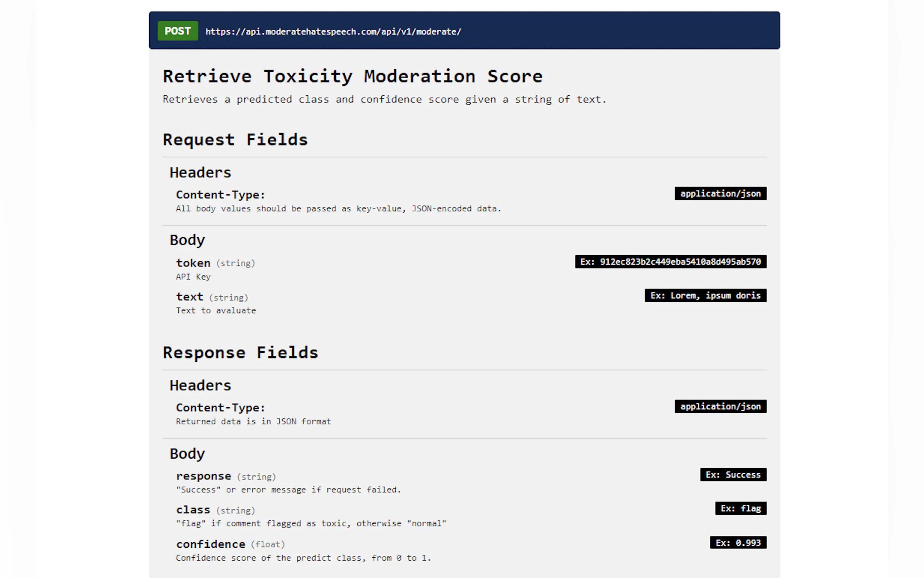Image resolution: width=924 pixels, height=578 pixels.
Task: Click the response field name
Action: click(203, 476)
